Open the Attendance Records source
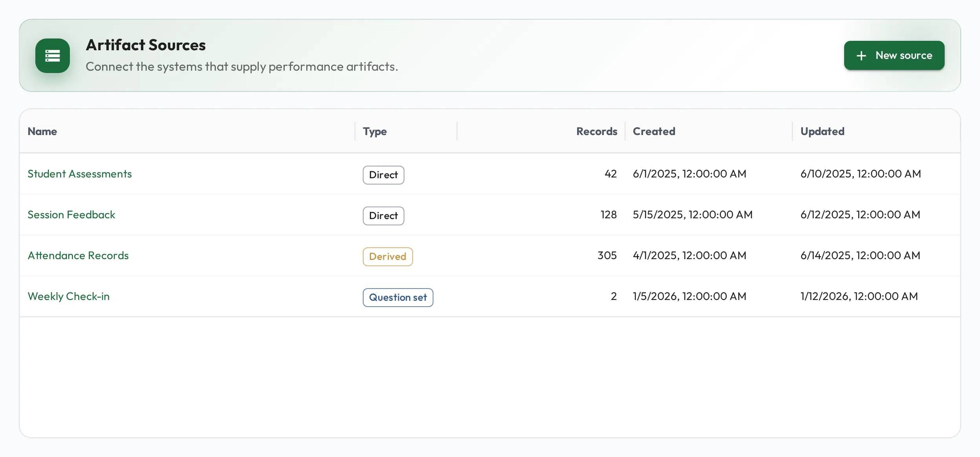 [78, 256]
